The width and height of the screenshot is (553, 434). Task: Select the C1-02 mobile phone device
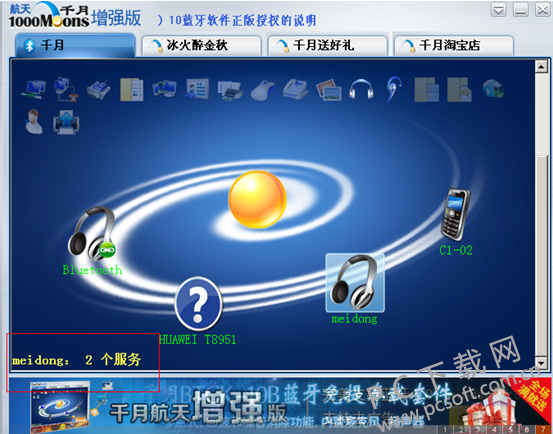456,214
